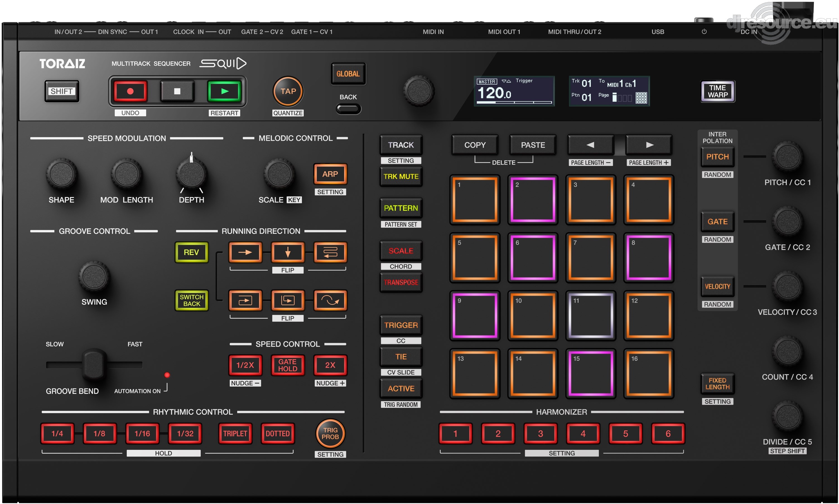Select the PATTERN mode button

[401, 208]
